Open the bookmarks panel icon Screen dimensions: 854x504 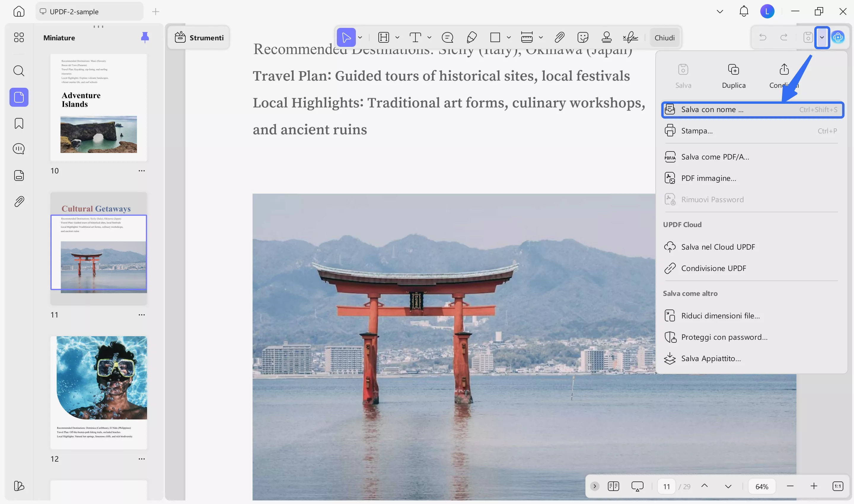coord(19,123)
